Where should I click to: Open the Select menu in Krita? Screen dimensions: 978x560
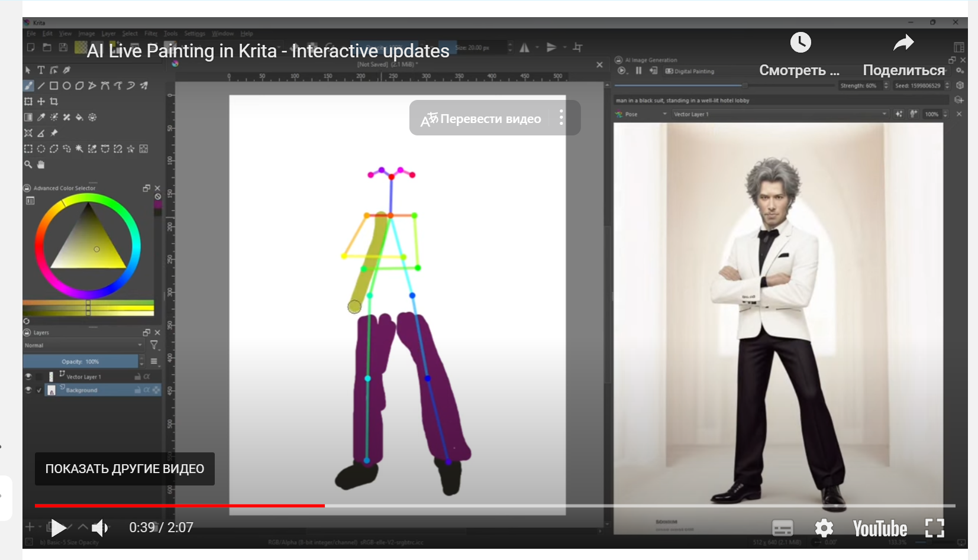pyautogui.click(x=130, y=34)
